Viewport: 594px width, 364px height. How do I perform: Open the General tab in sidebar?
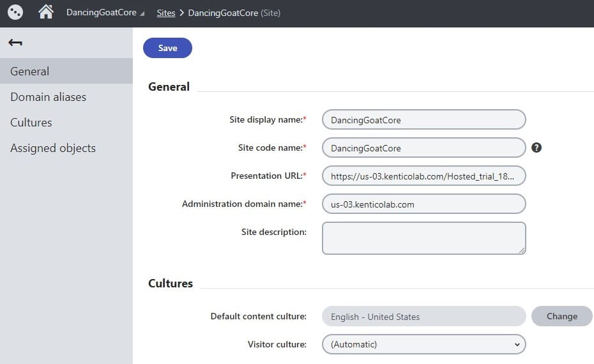click(x=66, y=72)
